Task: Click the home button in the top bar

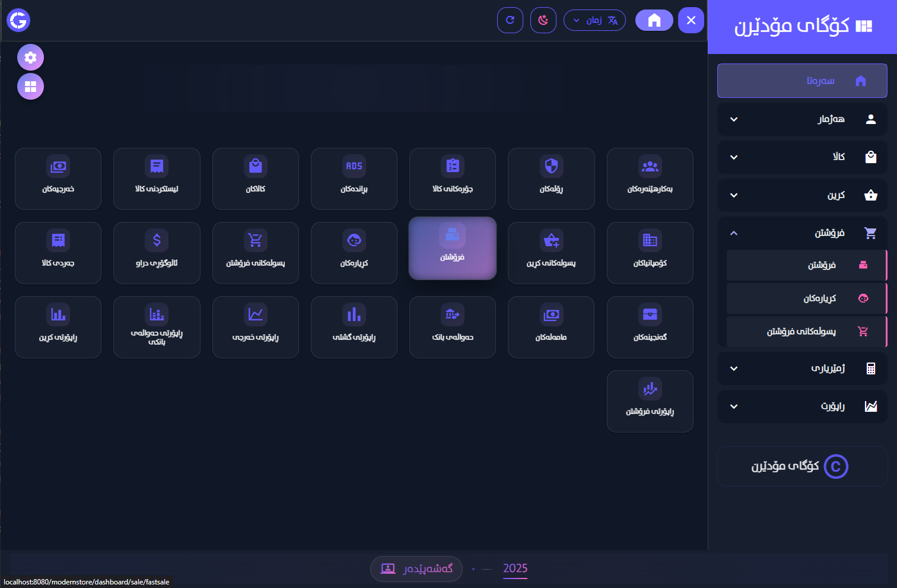Action: (654, 20)
